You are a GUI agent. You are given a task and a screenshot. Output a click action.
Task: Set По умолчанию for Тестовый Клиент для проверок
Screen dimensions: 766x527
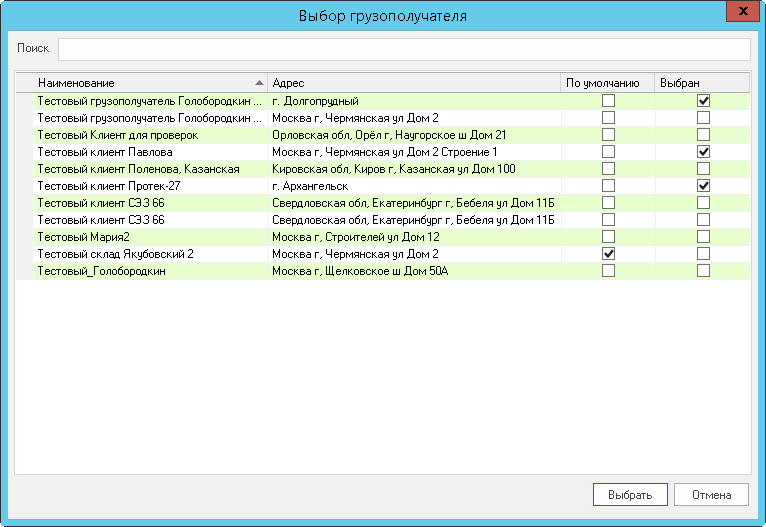(608, 135)
